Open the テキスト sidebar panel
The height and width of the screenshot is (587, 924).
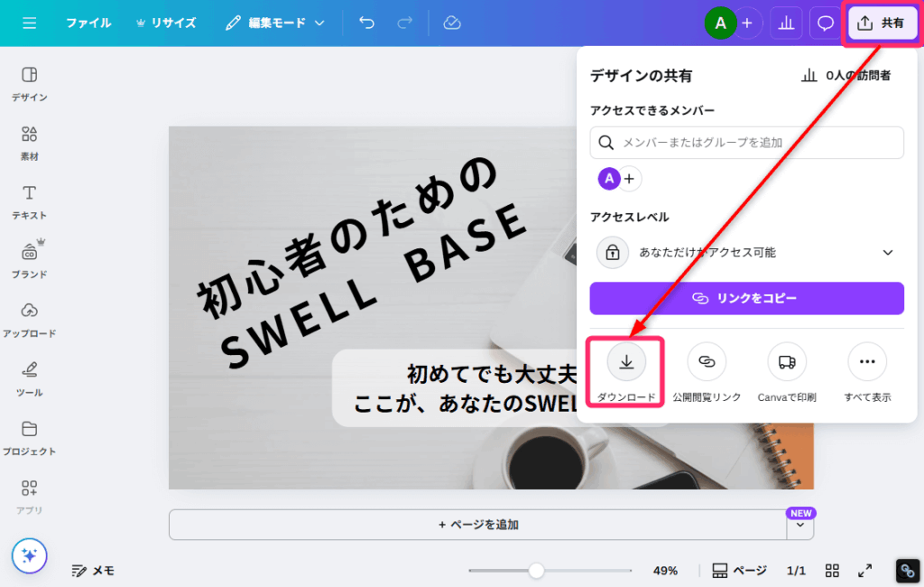pyautogui.click(x=30, y=202)
